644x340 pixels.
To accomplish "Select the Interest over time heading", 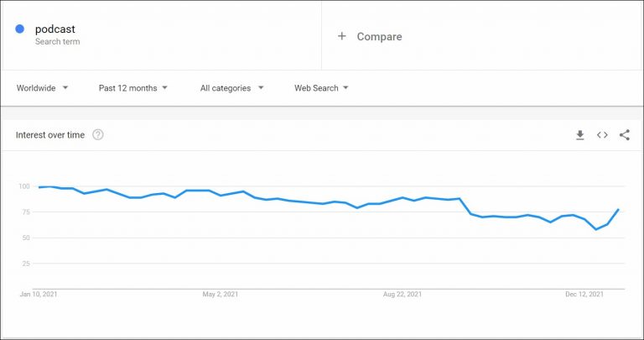I will point(50,135).
